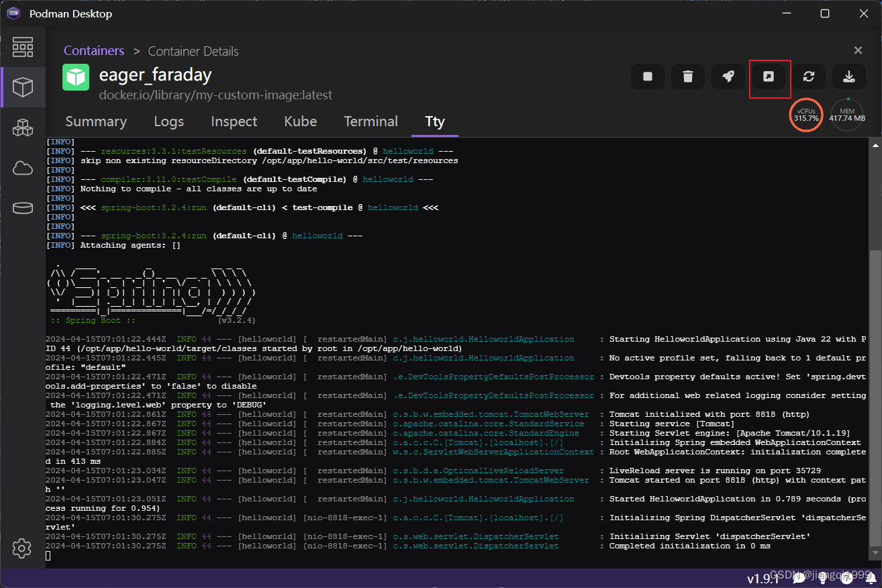882x588 pixels.
Task: Delete the container with trash icon
Action: click(688, 77)
